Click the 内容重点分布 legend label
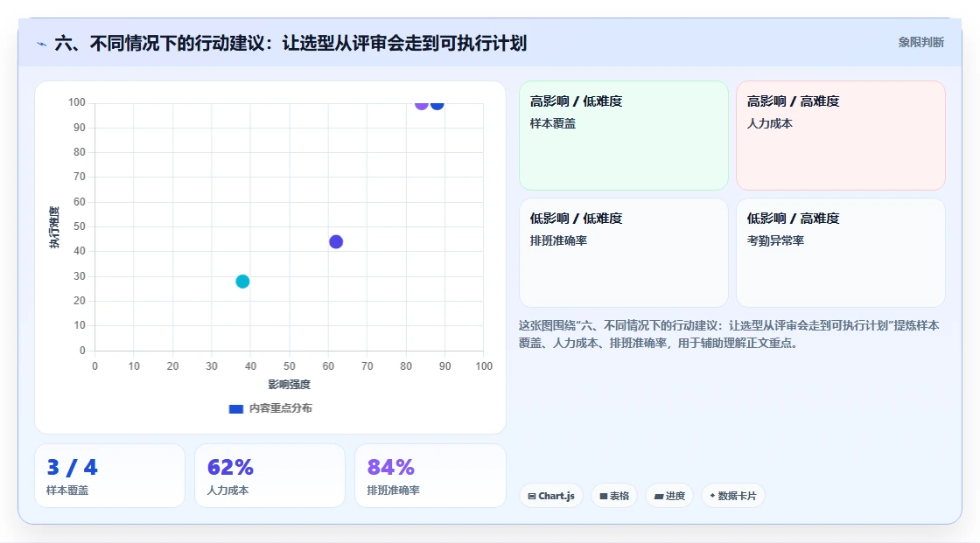Viewport: 980px width, 543px height. 280,408
